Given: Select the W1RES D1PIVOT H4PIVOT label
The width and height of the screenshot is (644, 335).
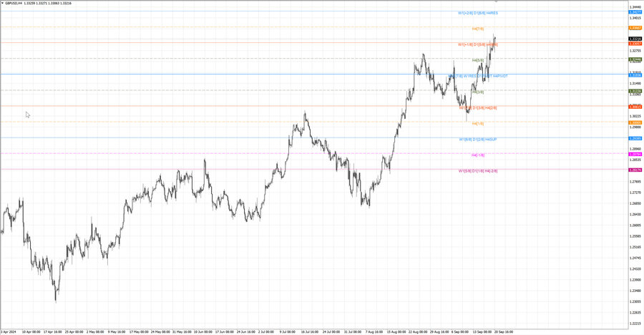Looking at the screenshot, I should point(485,76).
